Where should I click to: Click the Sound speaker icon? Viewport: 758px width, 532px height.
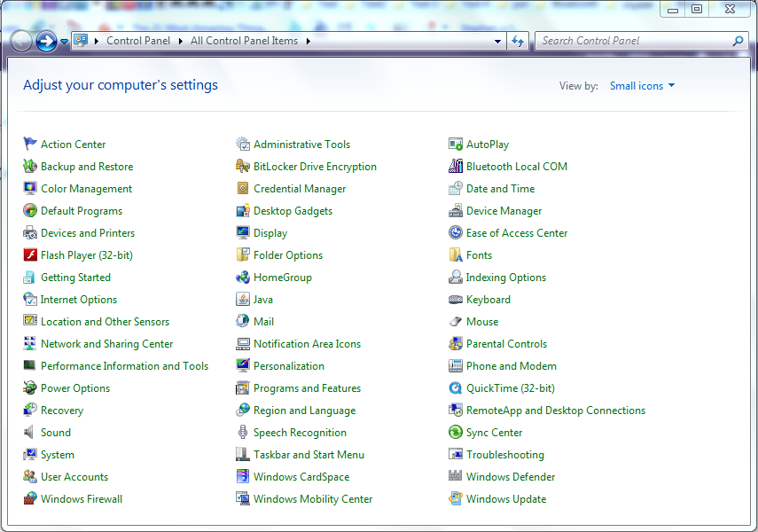30,433
